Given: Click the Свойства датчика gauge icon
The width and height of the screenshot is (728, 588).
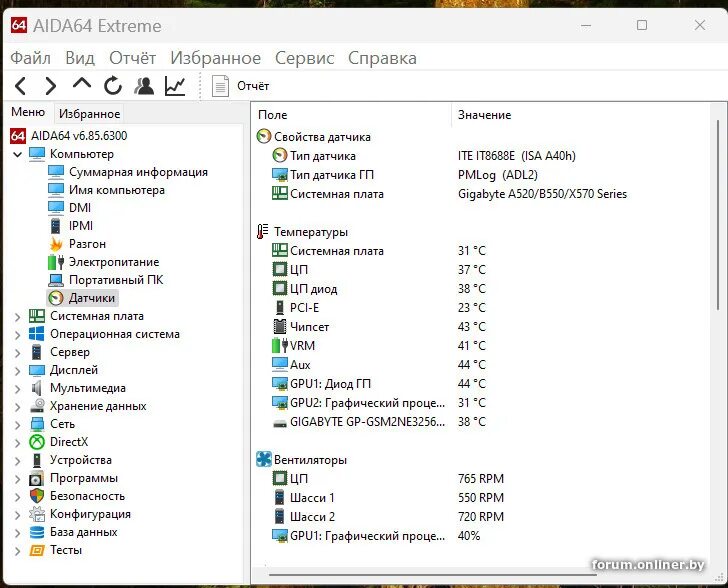Looking at the screenshot, I should click(264, 137).
